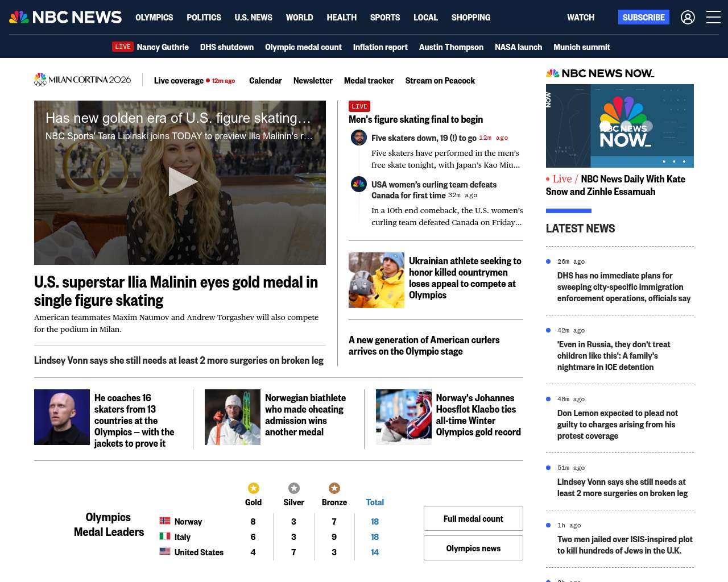Select Sports in the top navigation
The image size is (728, 582).
click(x=385, y=18)
